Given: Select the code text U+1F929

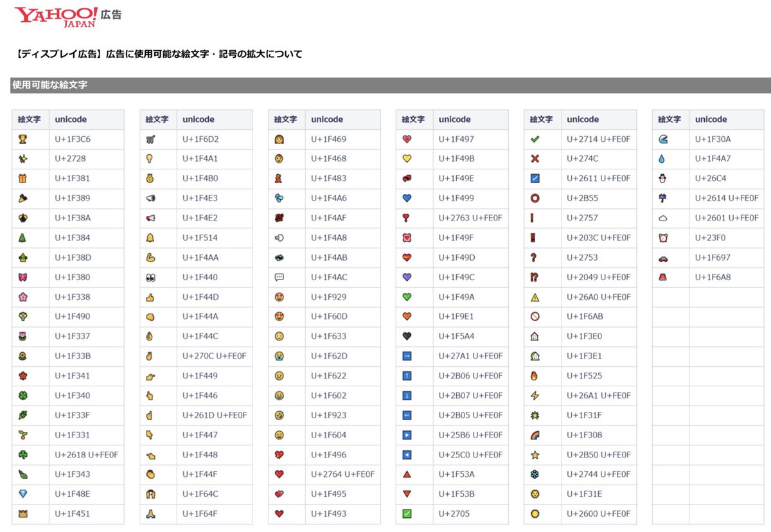Looking at the screenshot, I should point(329,297).
